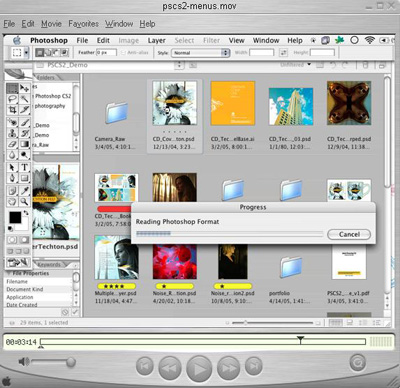Click swap width and height icon
The image size is (400, 388).
coord(283,53)
